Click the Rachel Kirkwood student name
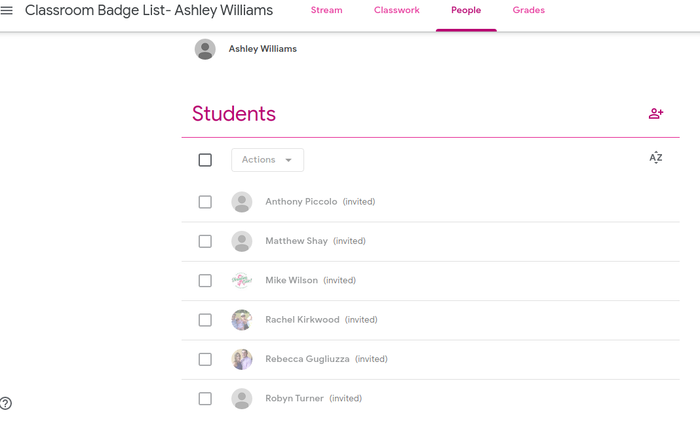The height and width of the screenshot is (421, 700). (302, 320)
